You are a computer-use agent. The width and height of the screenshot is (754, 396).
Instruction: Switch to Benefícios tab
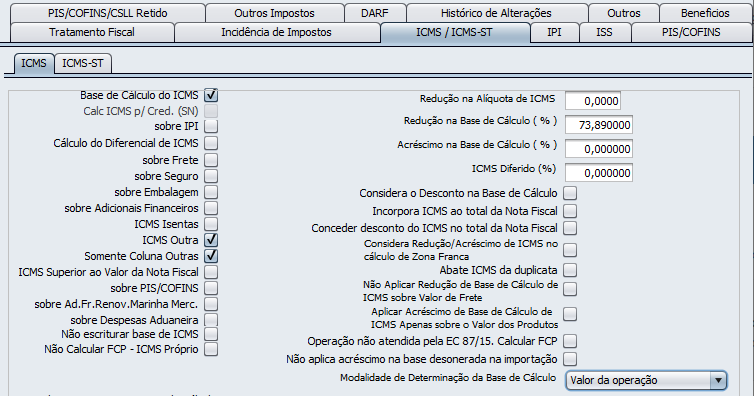tap(705, 13)
